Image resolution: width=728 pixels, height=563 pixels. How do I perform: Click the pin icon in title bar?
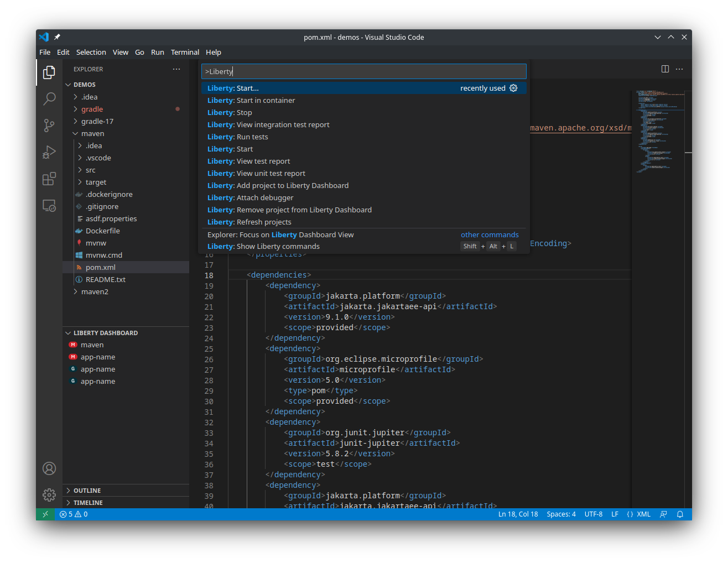[57, 37]
